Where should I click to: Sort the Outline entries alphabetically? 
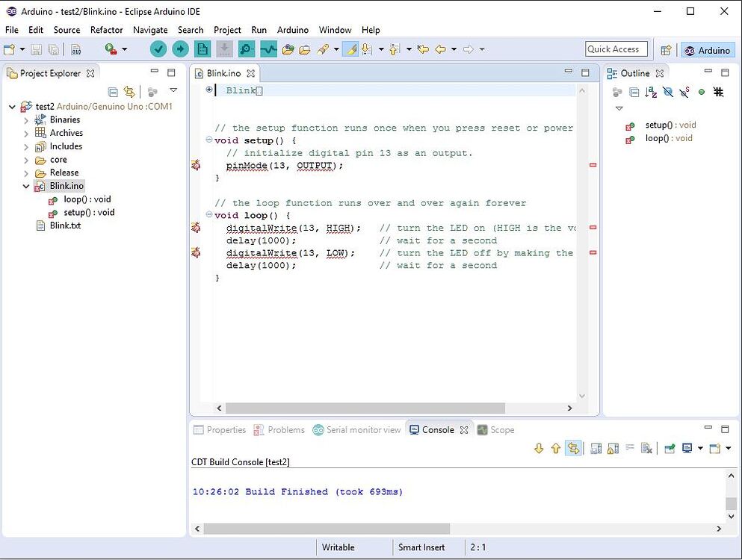[649, 91]
